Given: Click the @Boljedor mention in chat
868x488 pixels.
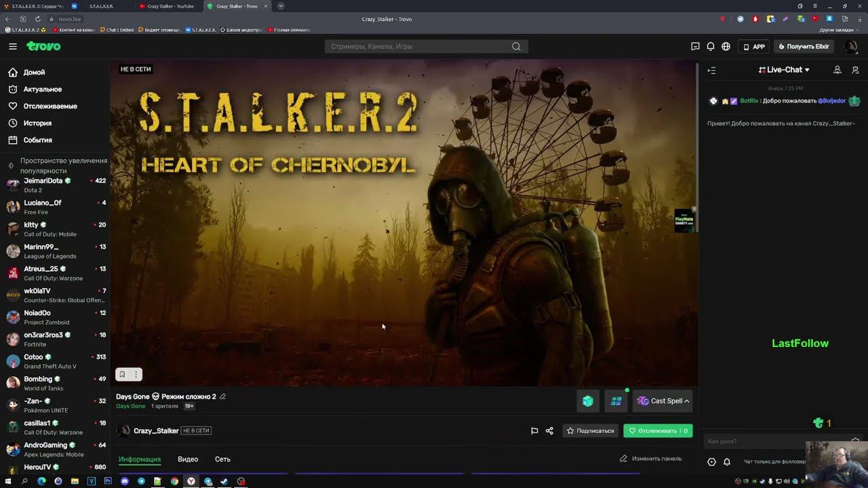Looking at the screenshot, I should (831, 101).
